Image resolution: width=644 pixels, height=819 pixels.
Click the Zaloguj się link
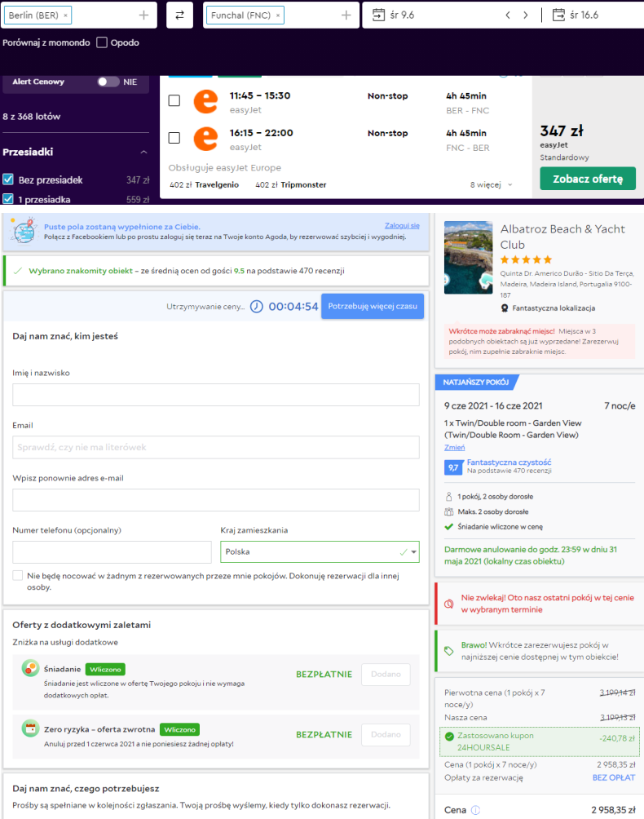coord(402,226)
